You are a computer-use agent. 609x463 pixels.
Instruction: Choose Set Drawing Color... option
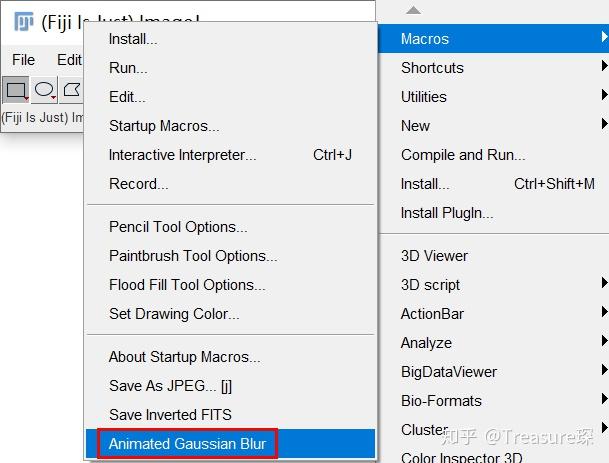click(174, 313)
